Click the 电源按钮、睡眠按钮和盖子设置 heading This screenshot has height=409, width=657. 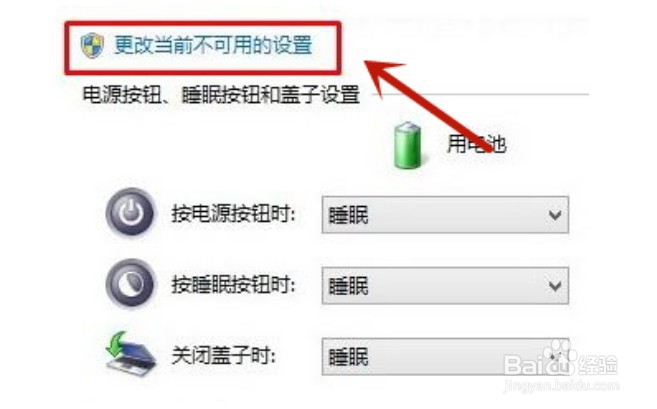point(221,94)
